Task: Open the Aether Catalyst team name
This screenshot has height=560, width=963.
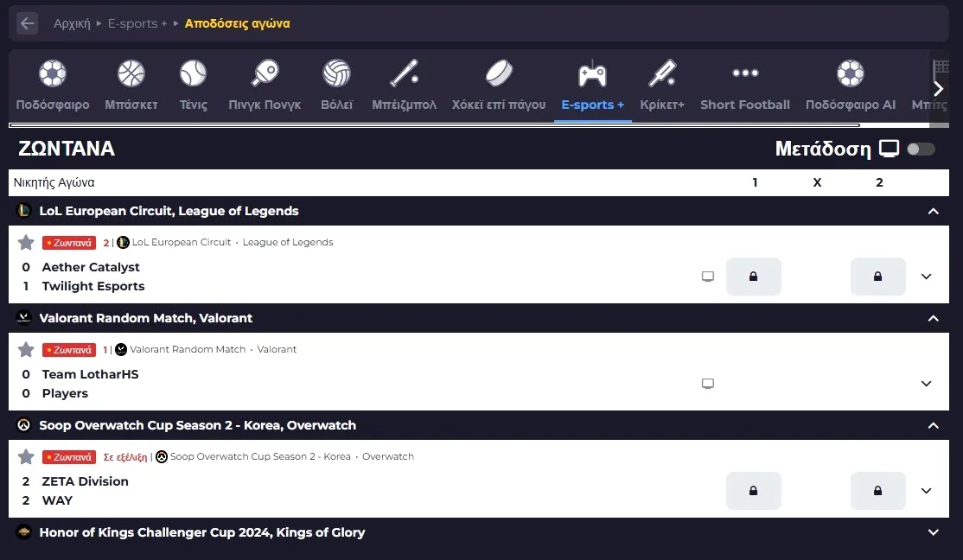Action: 91,267
